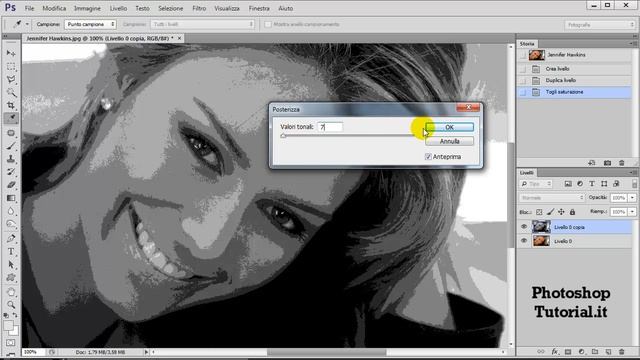
Task: Open the Normale blend mode dropdown
Action: tap(552, 198)
